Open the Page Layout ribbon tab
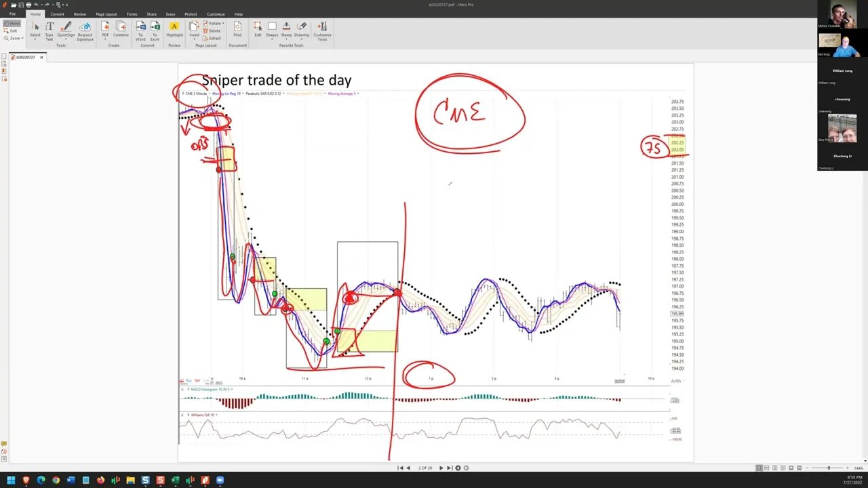Image resolution: width=868 pixels, height=488 pixels. pyautogui.click(x=106, y=14)
